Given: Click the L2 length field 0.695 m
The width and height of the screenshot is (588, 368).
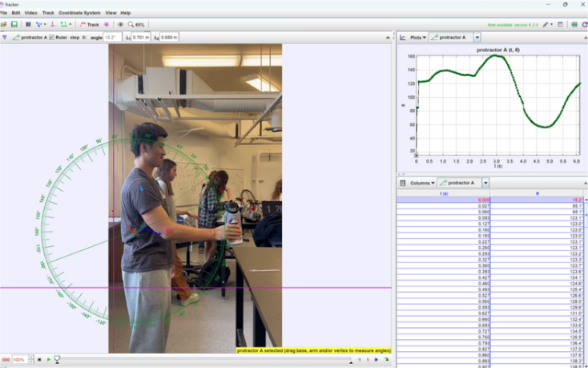Looking at the screenshot, I should pyautogui.click(x=169, y=37).
